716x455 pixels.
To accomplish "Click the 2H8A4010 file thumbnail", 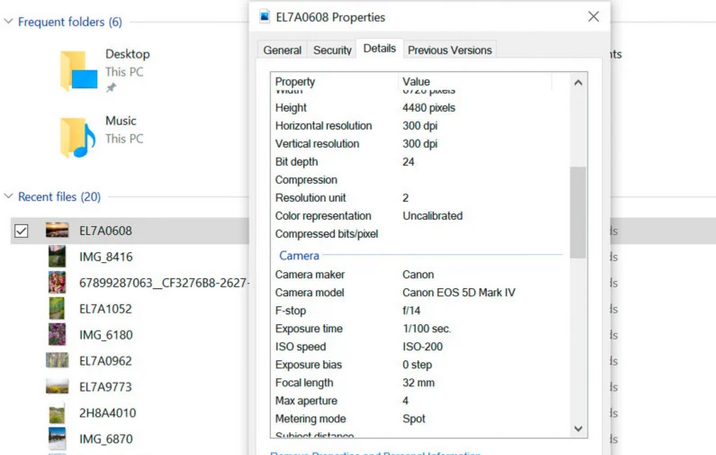I will [57, 413].
